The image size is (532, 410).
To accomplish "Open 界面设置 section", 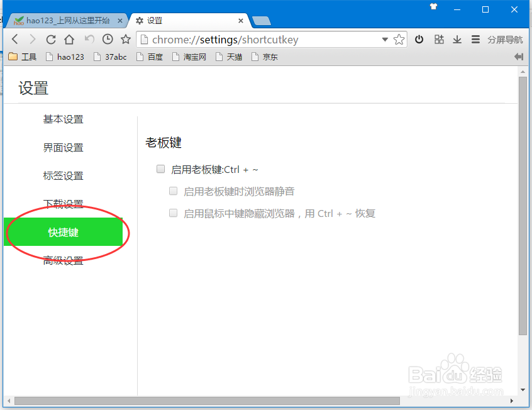I will click(x=63, y=147).
